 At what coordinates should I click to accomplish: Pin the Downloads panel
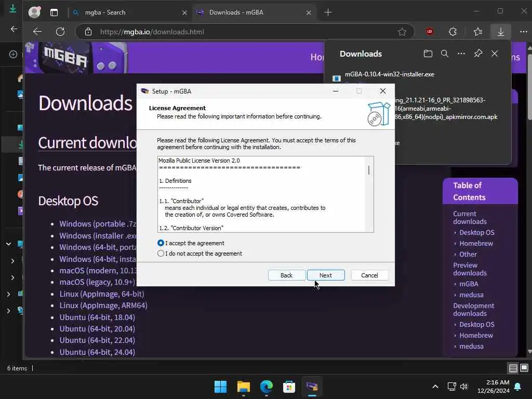[478, 54]
